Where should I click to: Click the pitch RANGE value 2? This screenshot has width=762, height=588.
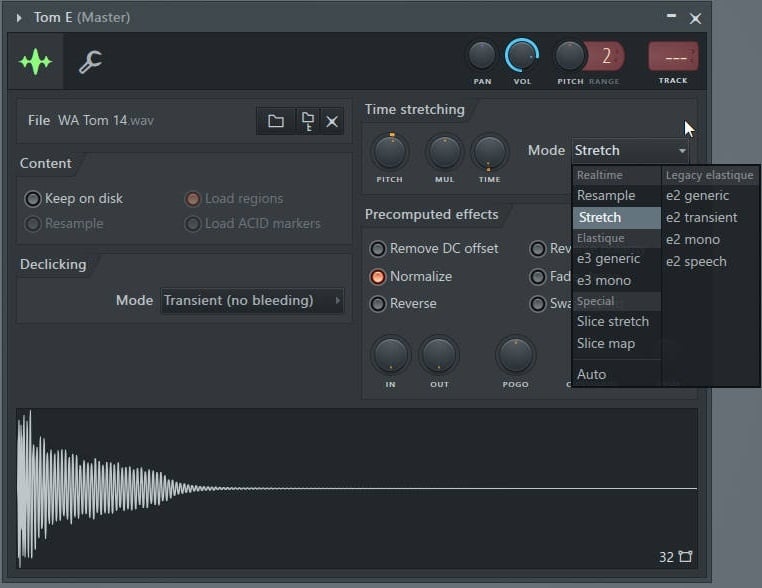tap(606, 56)
